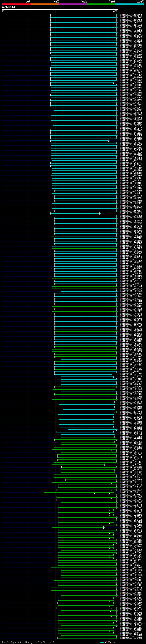Select the UniRef100_P02723 label
Image resolution: width=146 pixels, height=644 pixels.
click(131, 236)
